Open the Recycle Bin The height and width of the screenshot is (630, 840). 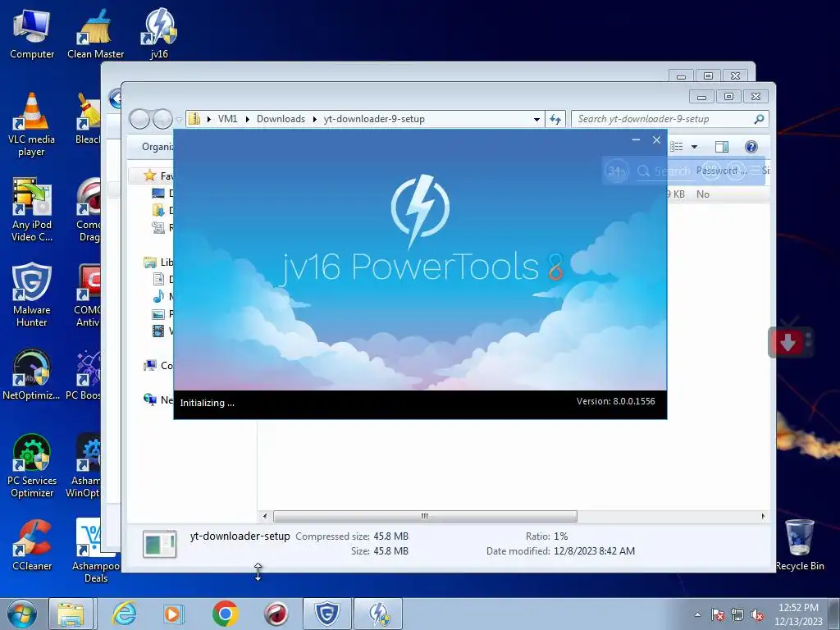(799, 546)
